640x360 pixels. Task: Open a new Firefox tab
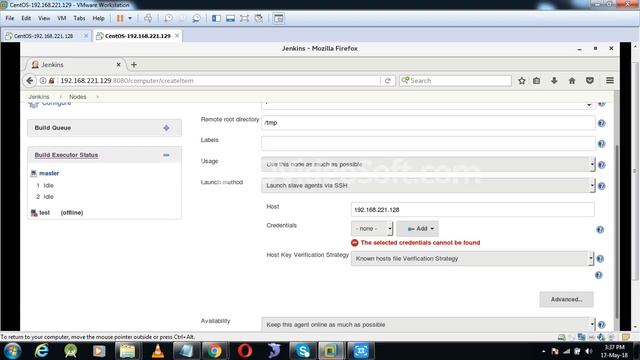click(x=133, y=64)
